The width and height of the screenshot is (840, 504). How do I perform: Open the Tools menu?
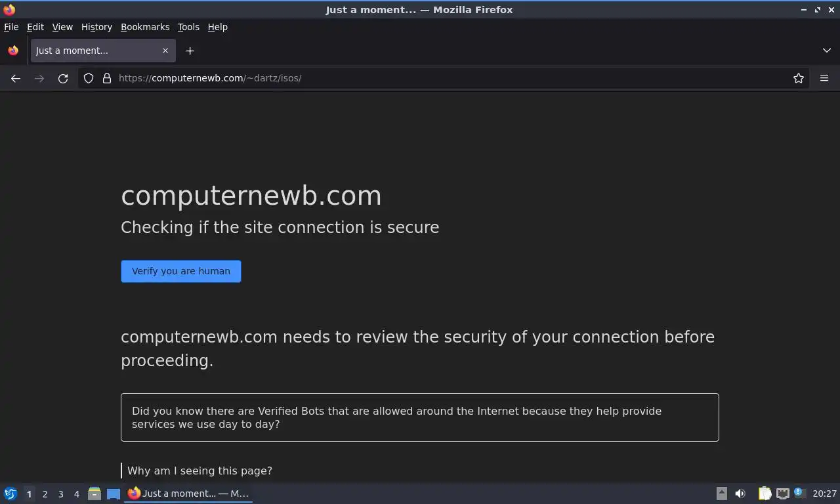[x=188, y=27]
